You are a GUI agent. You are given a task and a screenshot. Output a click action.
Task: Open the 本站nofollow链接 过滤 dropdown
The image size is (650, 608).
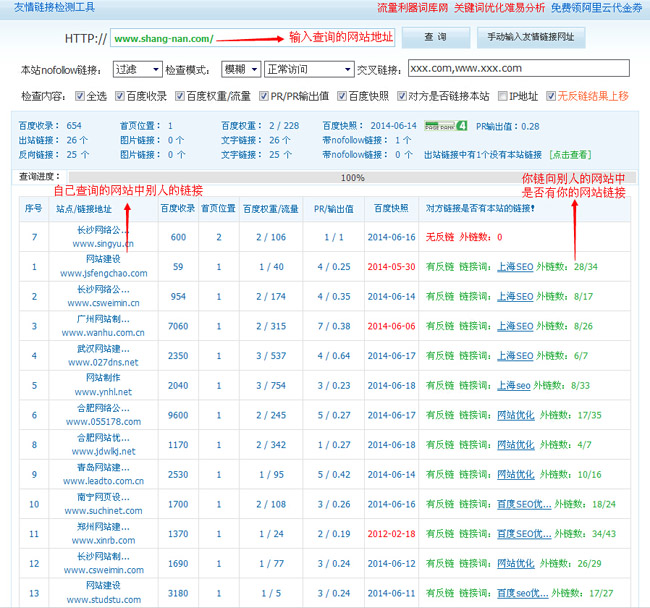pyautogui.click(x=137, y=69)
